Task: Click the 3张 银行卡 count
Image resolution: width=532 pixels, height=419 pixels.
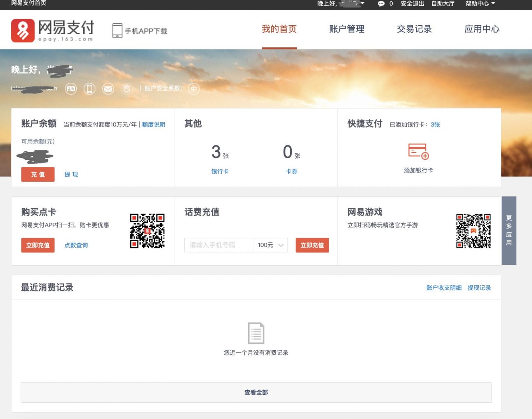Action: (x=220, y=152)
